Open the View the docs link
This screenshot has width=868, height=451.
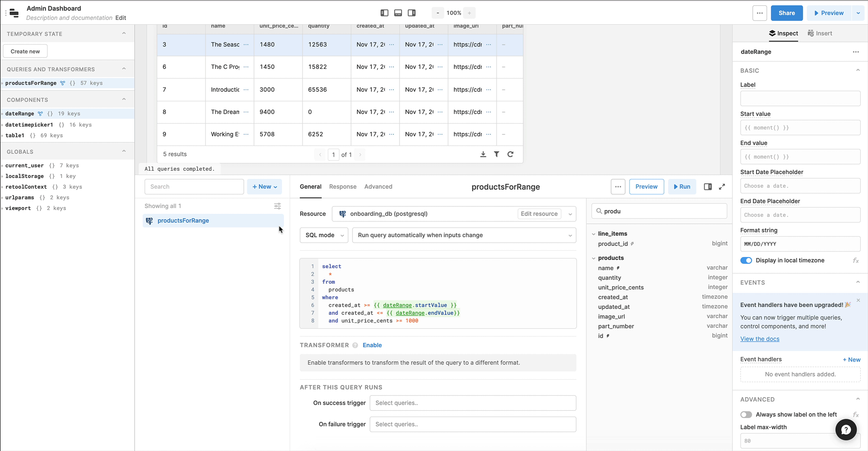click(x=760, y=339)
